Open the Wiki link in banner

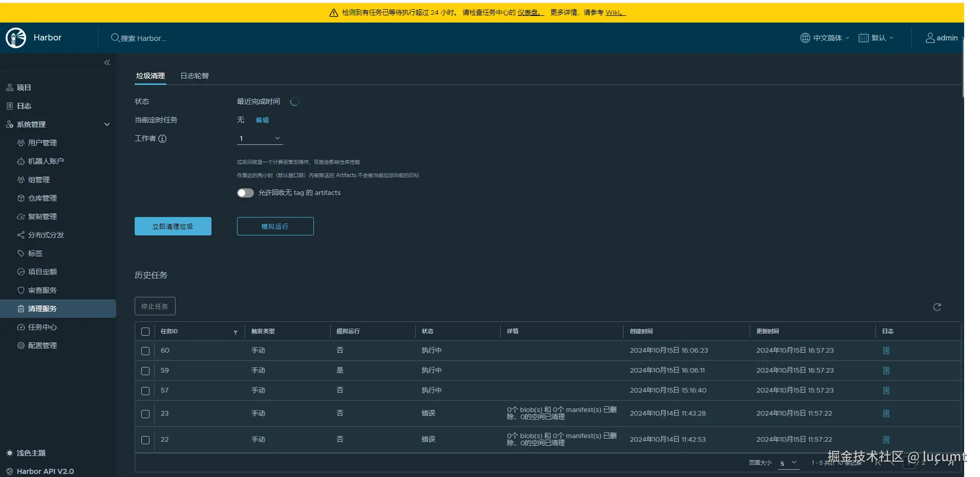click(615, 13)
